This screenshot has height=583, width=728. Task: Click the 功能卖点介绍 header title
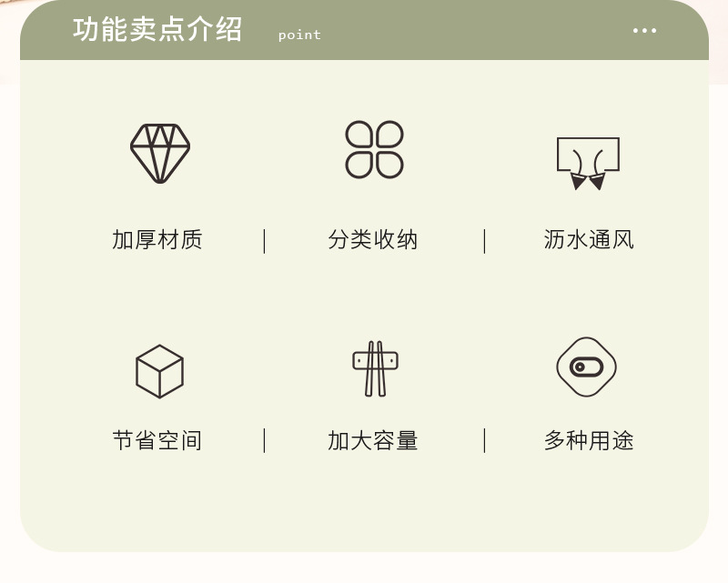click(x=157, y=30)
